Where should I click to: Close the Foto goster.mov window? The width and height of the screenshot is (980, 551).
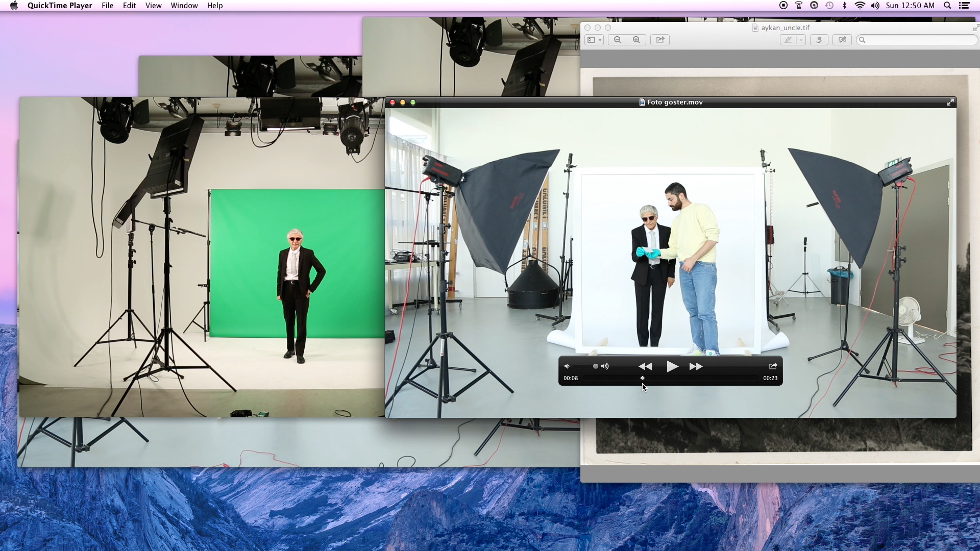pyautogui.click(x=393, y=102)
